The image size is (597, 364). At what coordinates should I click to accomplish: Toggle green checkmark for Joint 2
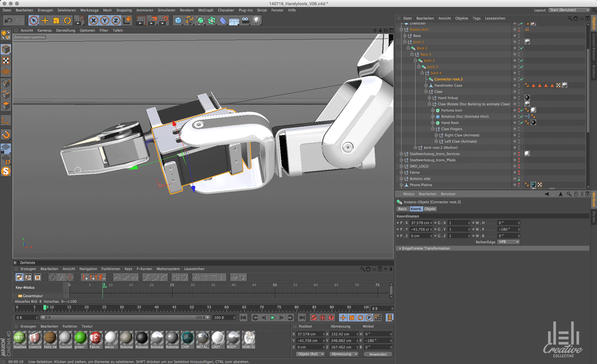[521, 61]
